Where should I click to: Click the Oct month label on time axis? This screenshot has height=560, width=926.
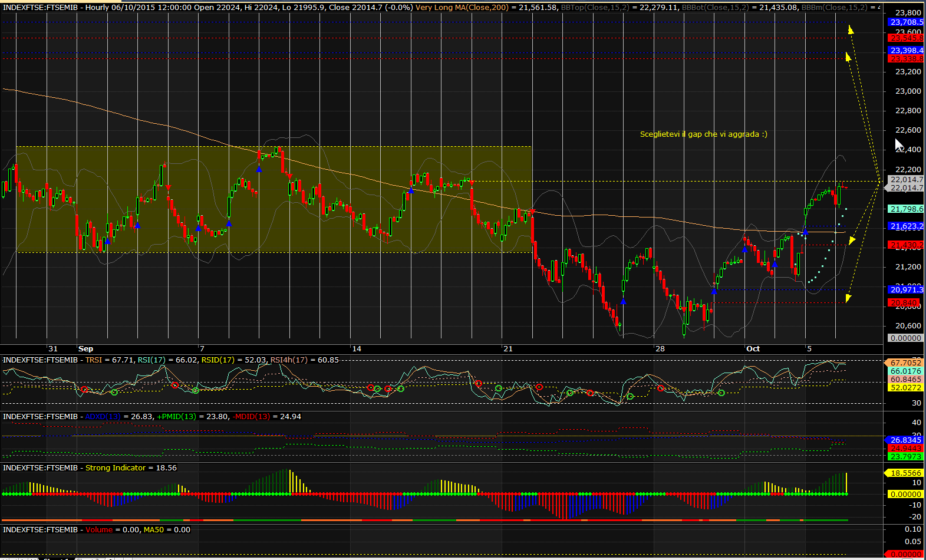tap(753, 348)
